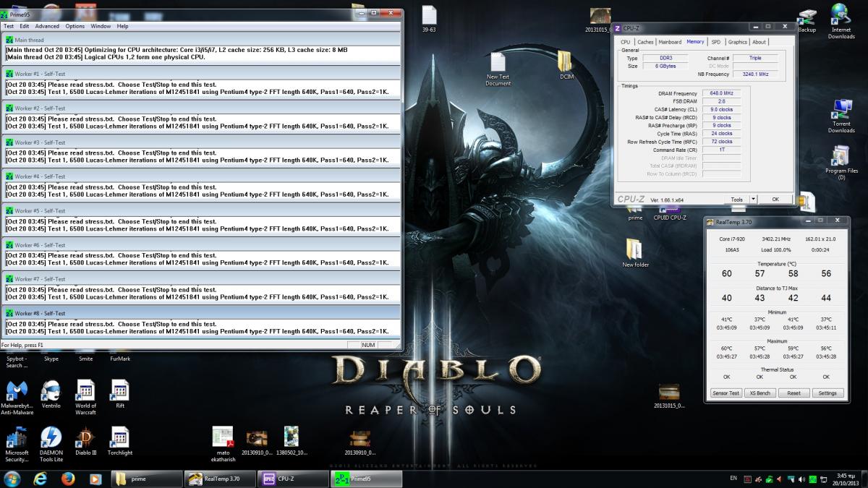Viewport: 868px width, 488px height.
Task: Launch Internet Explorer from the taskbar
Action: 41,479
